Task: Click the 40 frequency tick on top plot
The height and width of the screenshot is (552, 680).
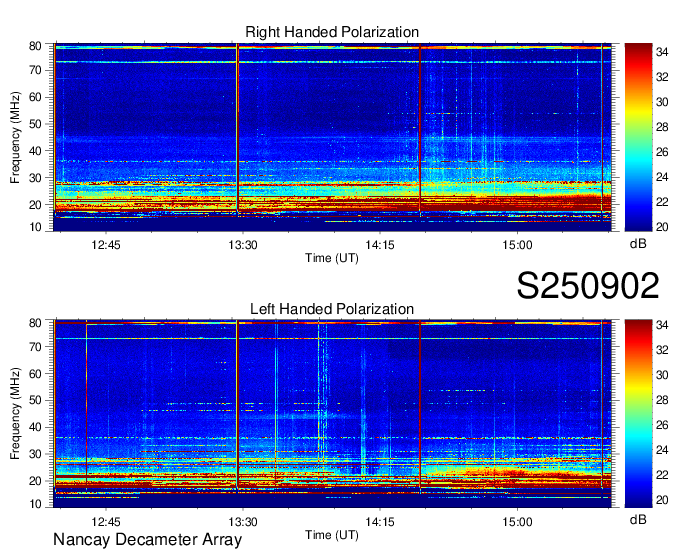Action: [x=35, y=151]
